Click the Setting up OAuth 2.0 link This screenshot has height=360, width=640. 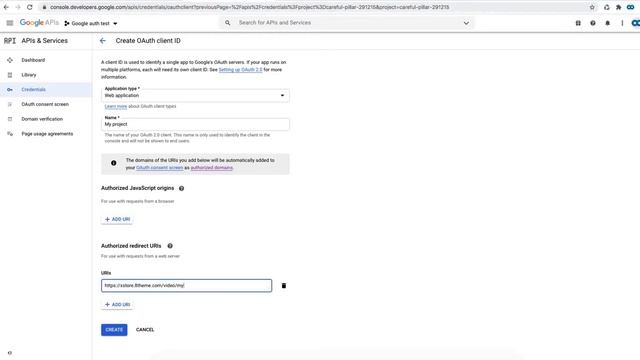(x=240, y=70)
